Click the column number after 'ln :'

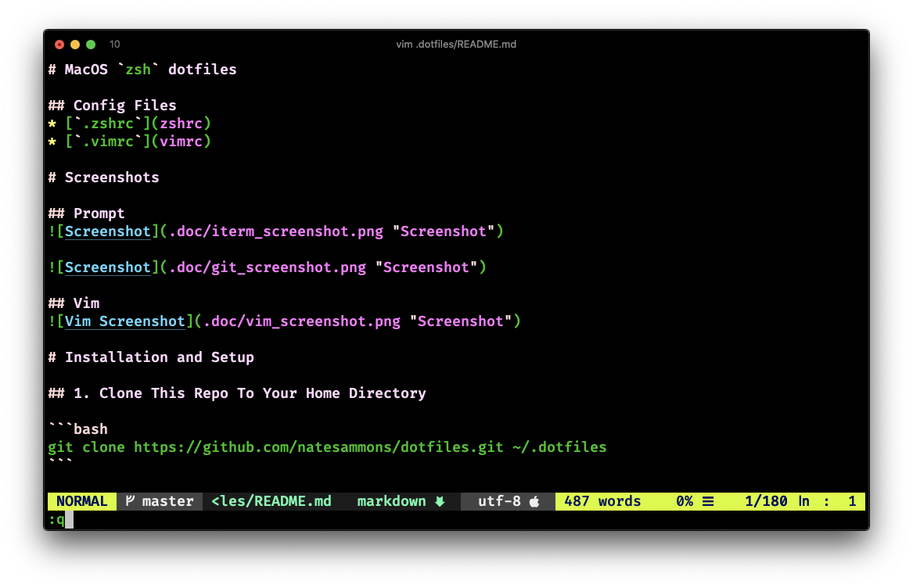[853, 501]
